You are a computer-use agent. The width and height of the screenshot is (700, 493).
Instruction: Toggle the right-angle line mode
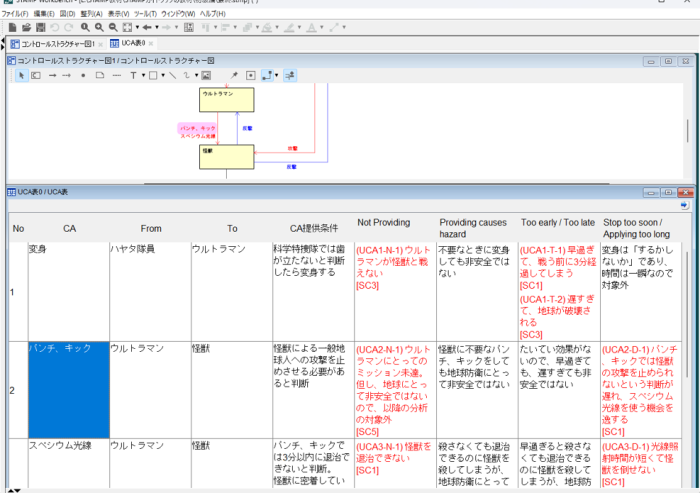pyautogui.click(x=267, y=75)
